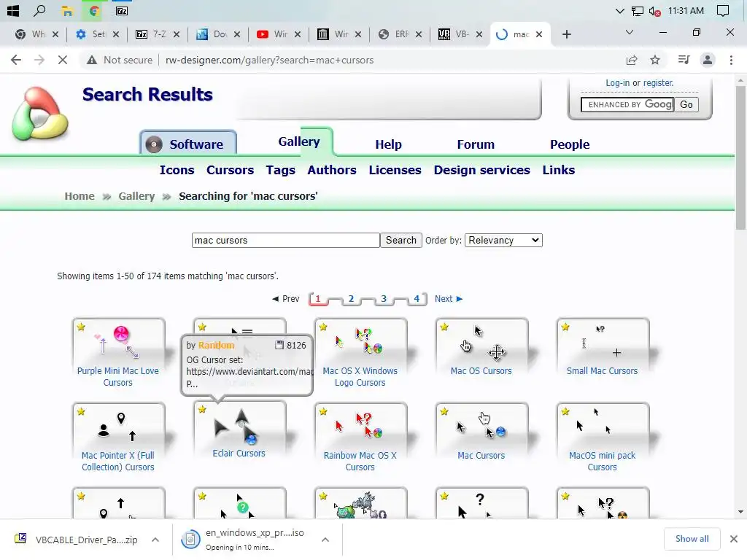Click the Google custom search field
747x560 pixels.
pos(627,104)
